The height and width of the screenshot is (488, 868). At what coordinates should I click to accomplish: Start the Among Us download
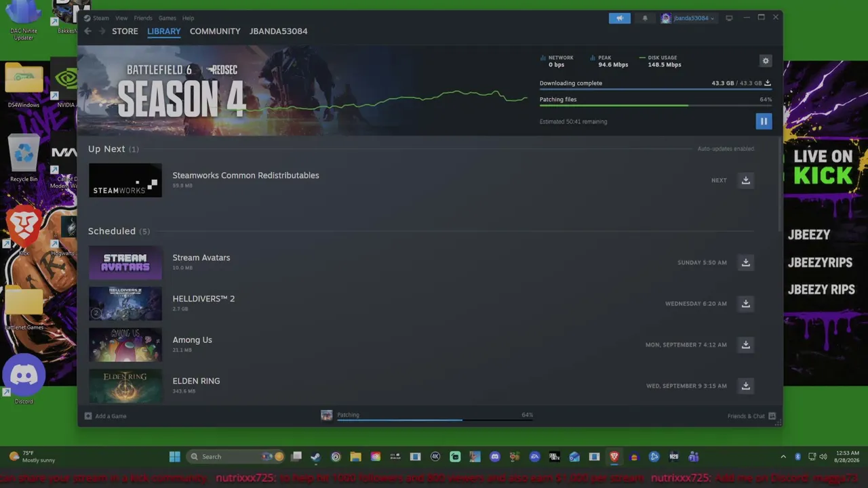pos(746,345)
